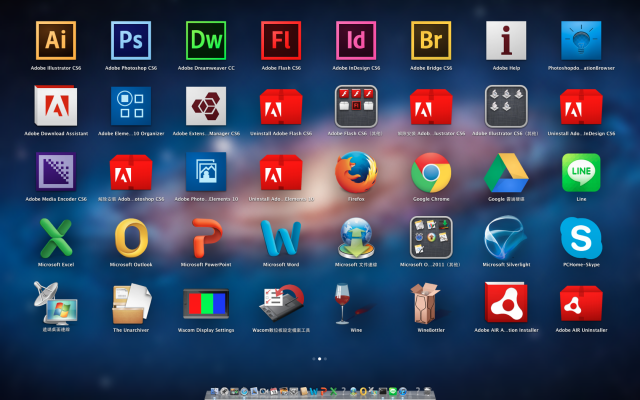The image size is (640, 400).
Task: Open the Adobe Illustrator CS6 uninstaller
Action: 431,107
